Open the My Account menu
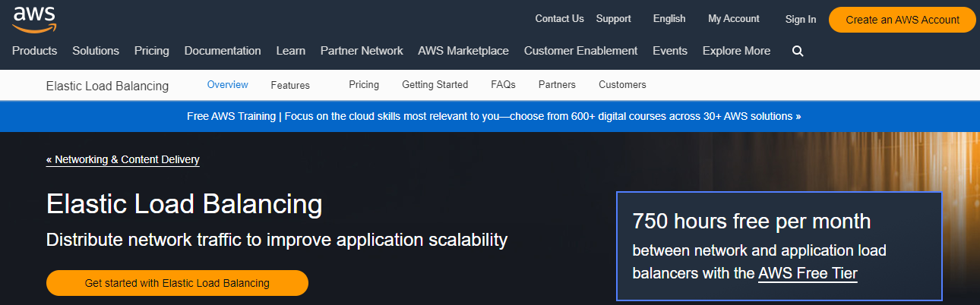The image size is (980, 305). click(x=733, y=19)
